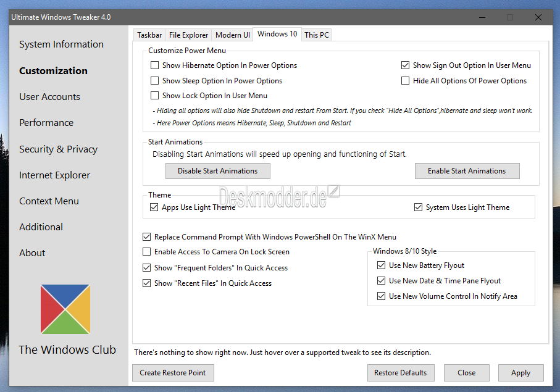The image size is (560, 392).
Task: Click the Close button at bottom
Action: pyautogui.click(x=466, y=373)
